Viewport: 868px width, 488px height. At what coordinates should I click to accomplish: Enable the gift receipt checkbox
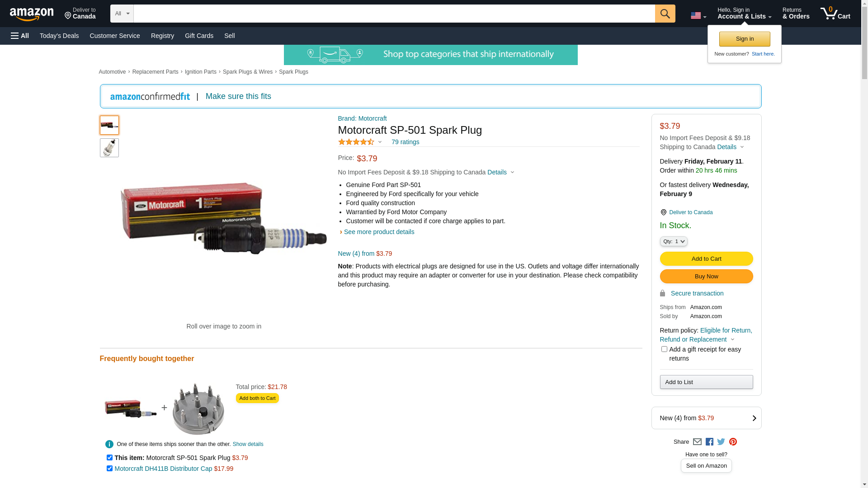point(664,349)
